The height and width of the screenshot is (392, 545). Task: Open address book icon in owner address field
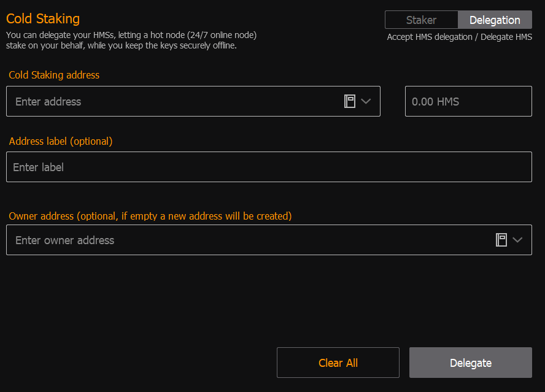(501, 240)
